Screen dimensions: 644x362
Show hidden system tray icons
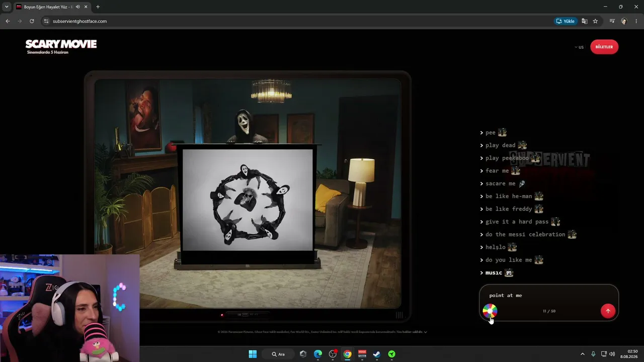point(583,354)
